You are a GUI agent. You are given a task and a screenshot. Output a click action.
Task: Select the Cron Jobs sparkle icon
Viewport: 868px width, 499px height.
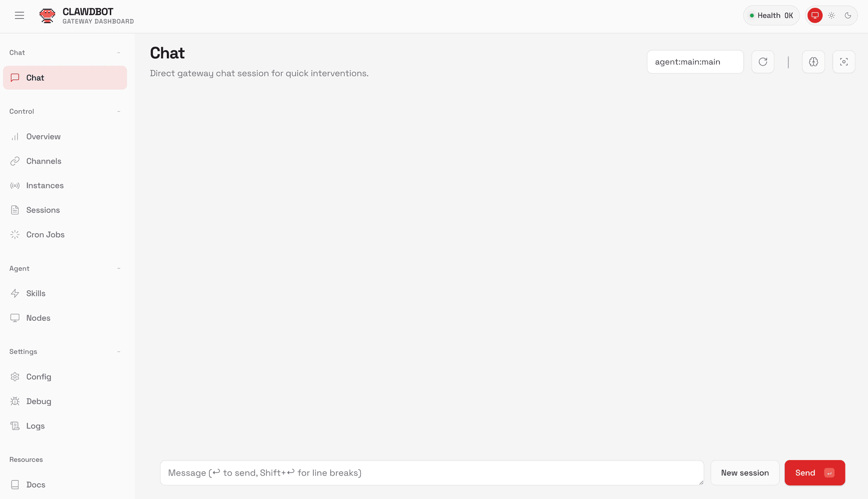[15, 234]
